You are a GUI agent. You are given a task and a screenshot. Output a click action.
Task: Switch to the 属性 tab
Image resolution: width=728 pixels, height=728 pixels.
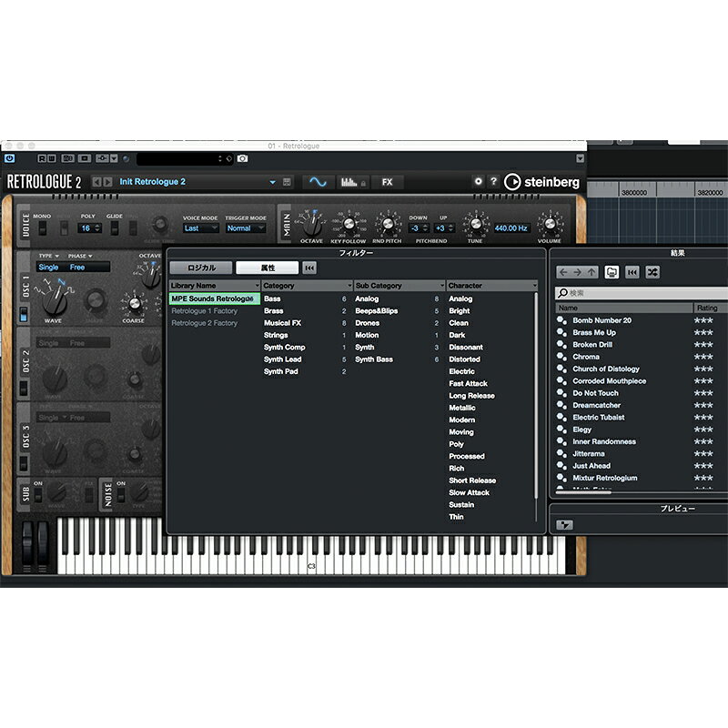click(x=268, y=268)
